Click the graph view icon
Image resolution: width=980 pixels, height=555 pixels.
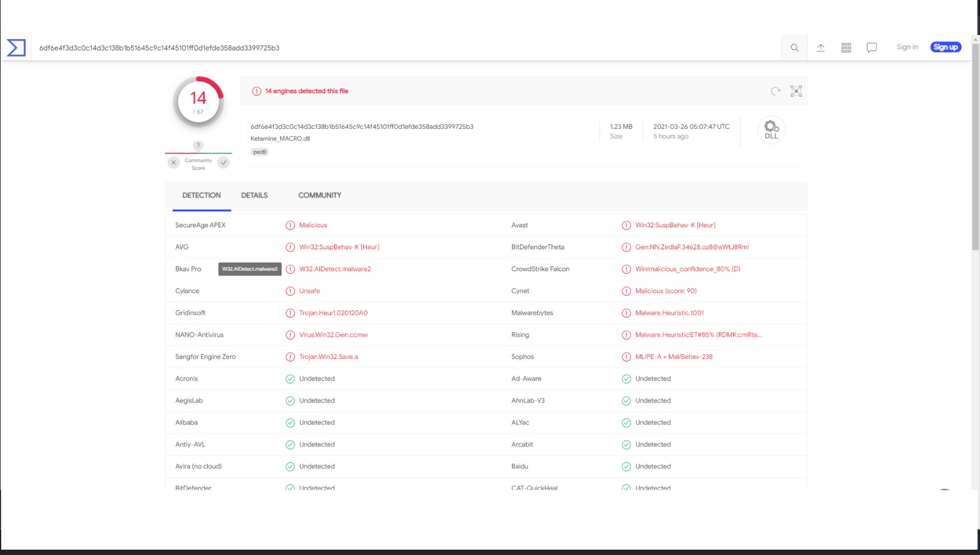[x=796, y=91]
